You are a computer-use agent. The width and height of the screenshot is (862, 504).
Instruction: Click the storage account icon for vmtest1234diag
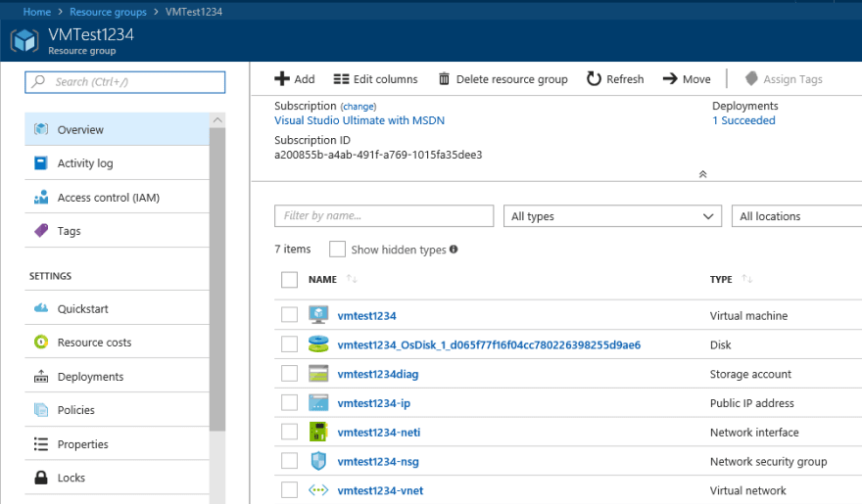click(318, 373)
